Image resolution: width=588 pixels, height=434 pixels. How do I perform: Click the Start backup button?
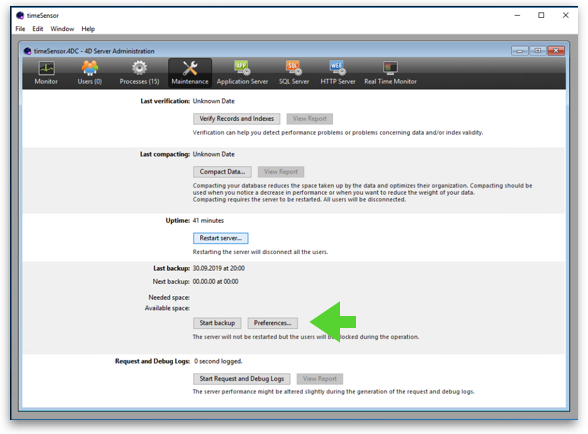click(x=217, y=323)
